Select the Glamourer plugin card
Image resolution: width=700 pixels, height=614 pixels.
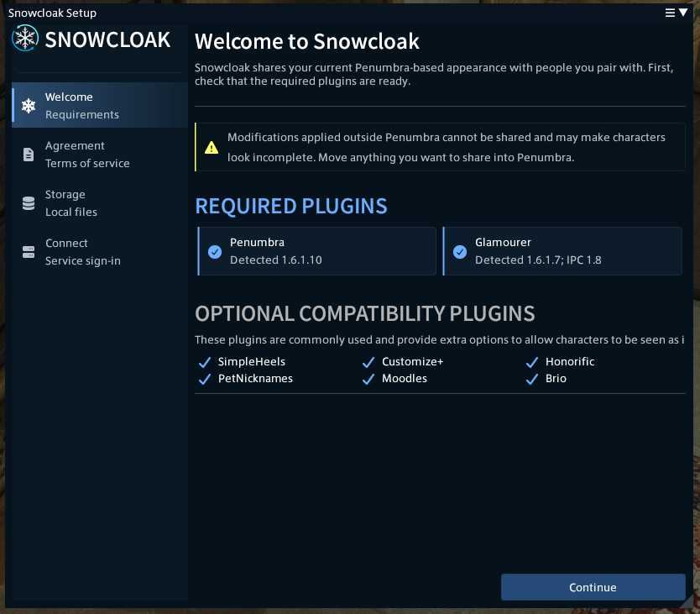[562, 251]
